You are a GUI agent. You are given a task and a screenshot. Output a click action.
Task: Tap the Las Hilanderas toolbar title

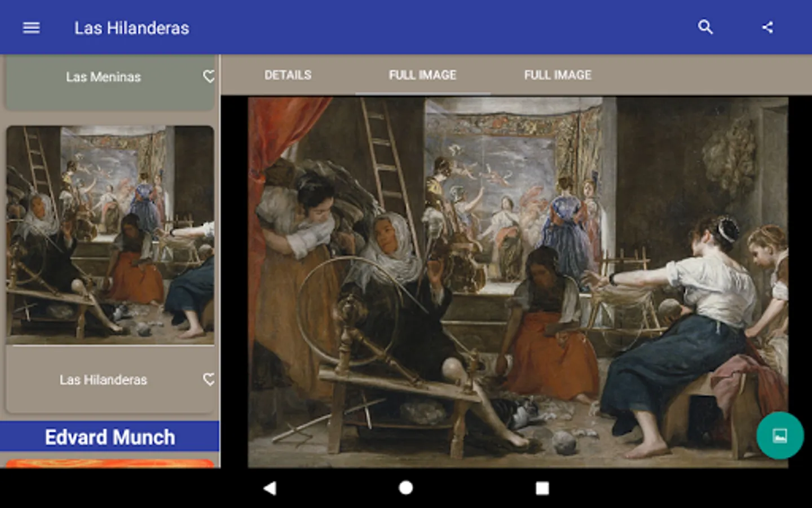(132, 28)
